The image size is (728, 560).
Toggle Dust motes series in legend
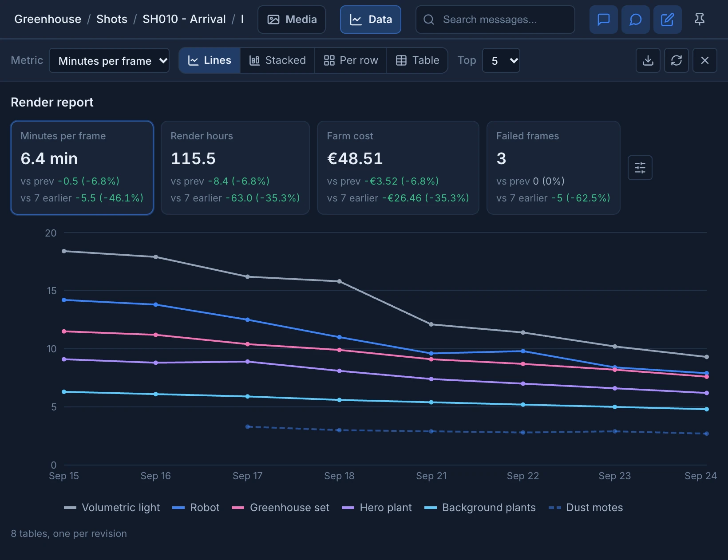click(586, 508)
